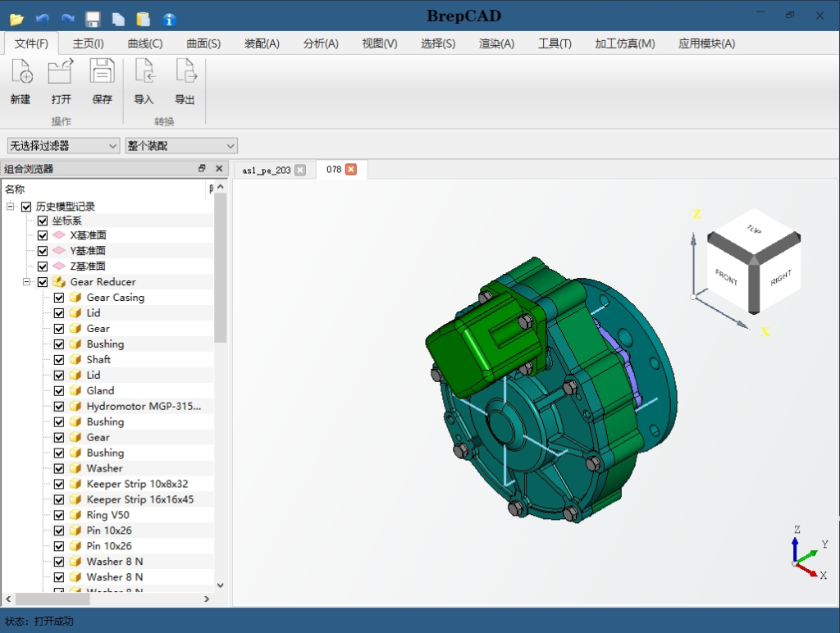Open the blue info icon
Image resolution: width=840 pixels, height=633 pixels.
(x=169, y=20)
